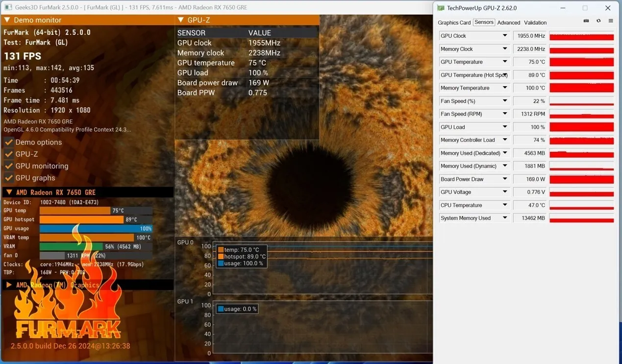Open the GPU-Z hamburger menu icon

tap(611, 21)
